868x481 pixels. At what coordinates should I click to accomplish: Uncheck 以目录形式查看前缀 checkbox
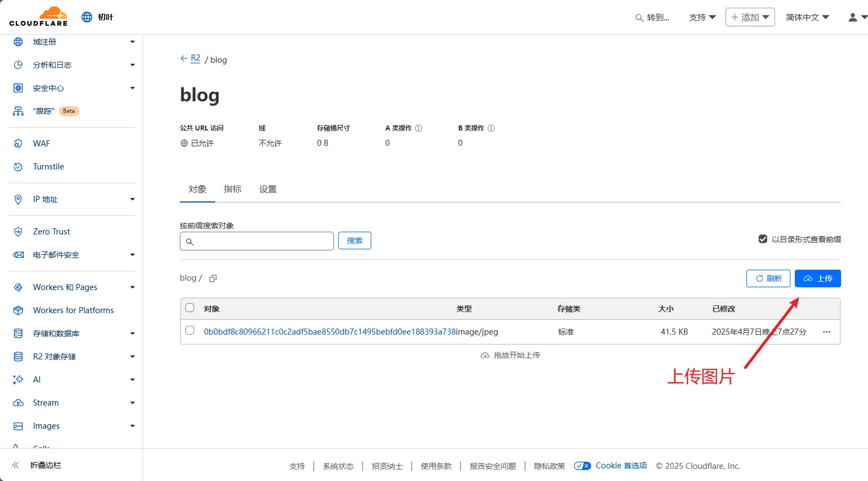coord(762,239)
